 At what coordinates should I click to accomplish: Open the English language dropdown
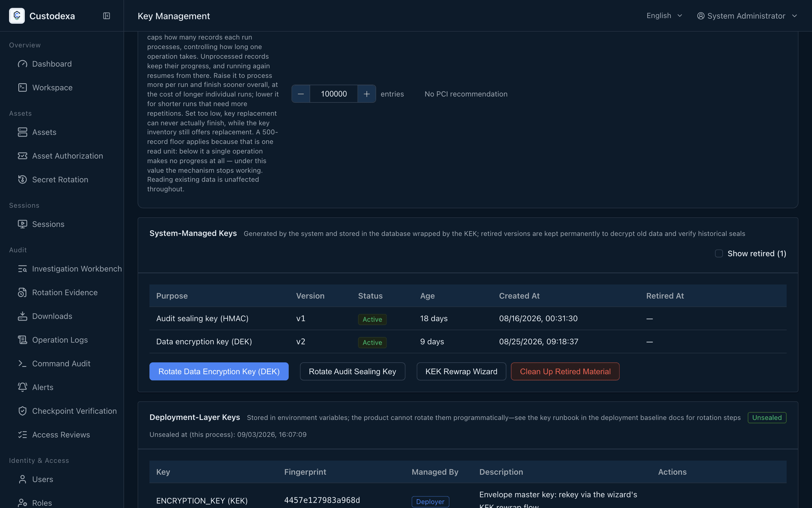[x=664, y=16]
